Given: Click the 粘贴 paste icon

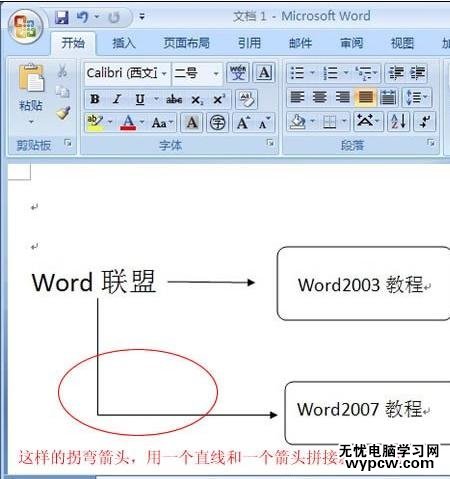Looking at the screenshot, I should 31,78.
